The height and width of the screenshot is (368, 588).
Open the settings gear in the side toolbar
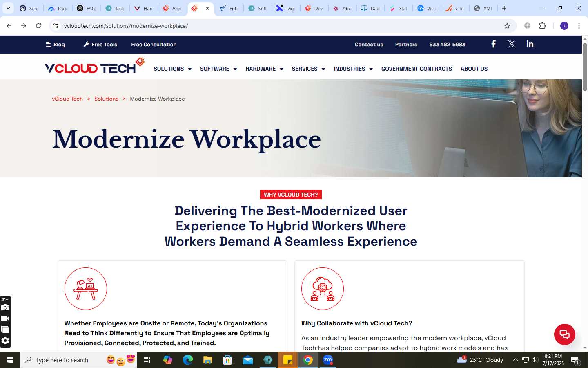5,341
